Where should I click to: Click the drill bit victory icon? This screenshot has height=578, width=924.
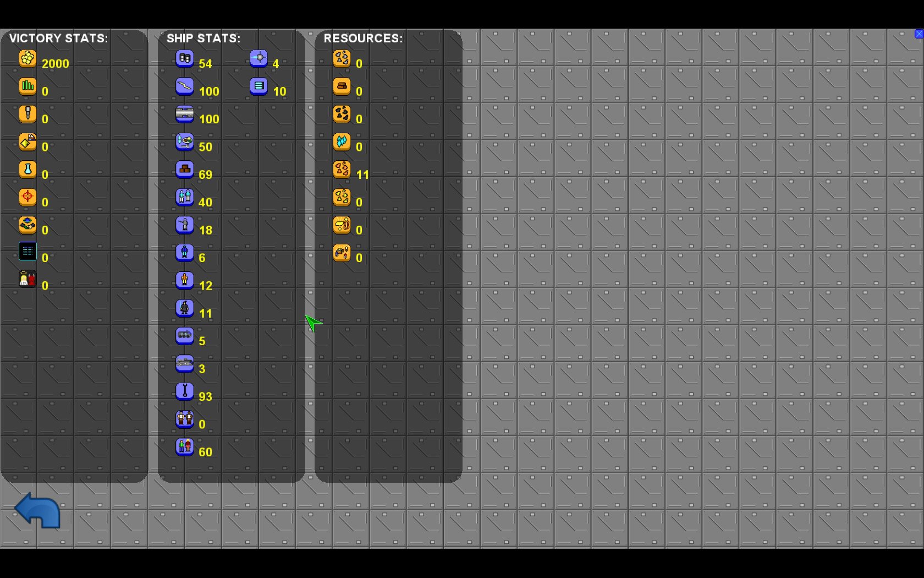click(x=28, y=114)
